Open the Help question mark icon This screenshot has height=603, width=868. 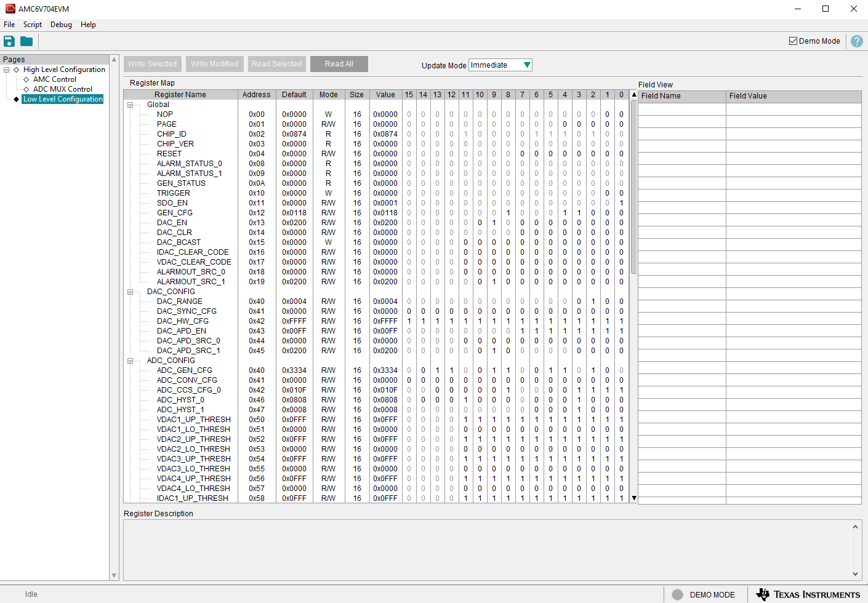click(857, 41)
